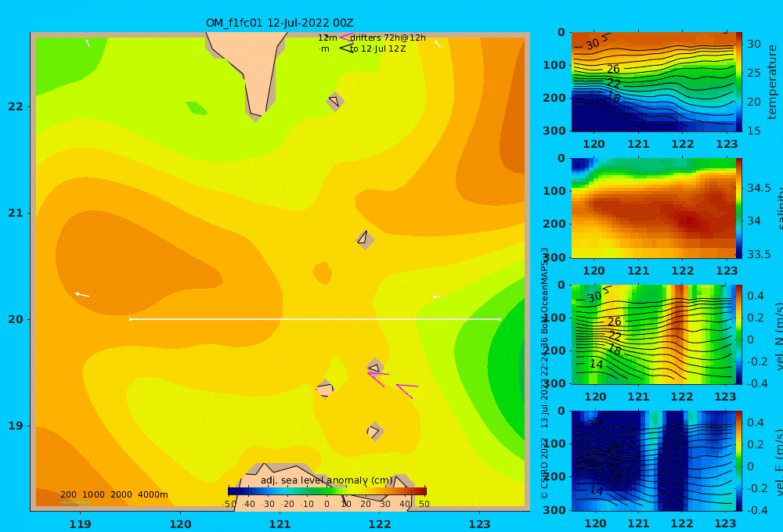Open the salinity depth section plot
783x532 pixels.
coord(653,208)
